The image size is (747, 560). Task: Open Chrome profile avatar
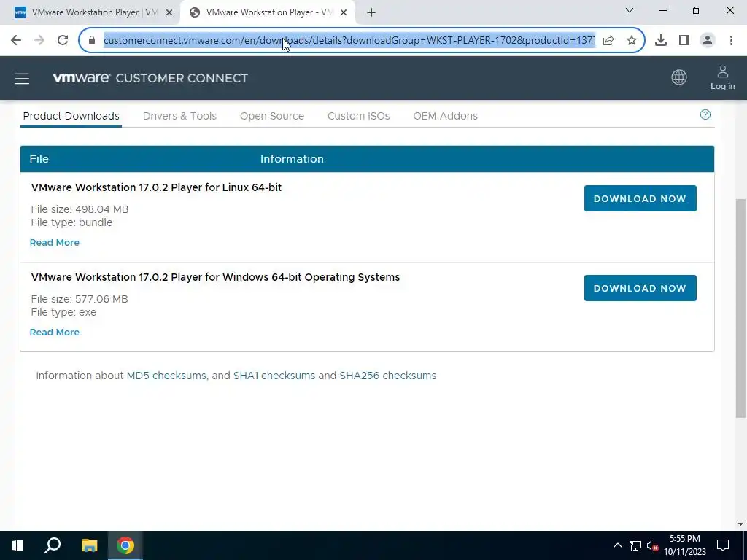tap(708, 41)
